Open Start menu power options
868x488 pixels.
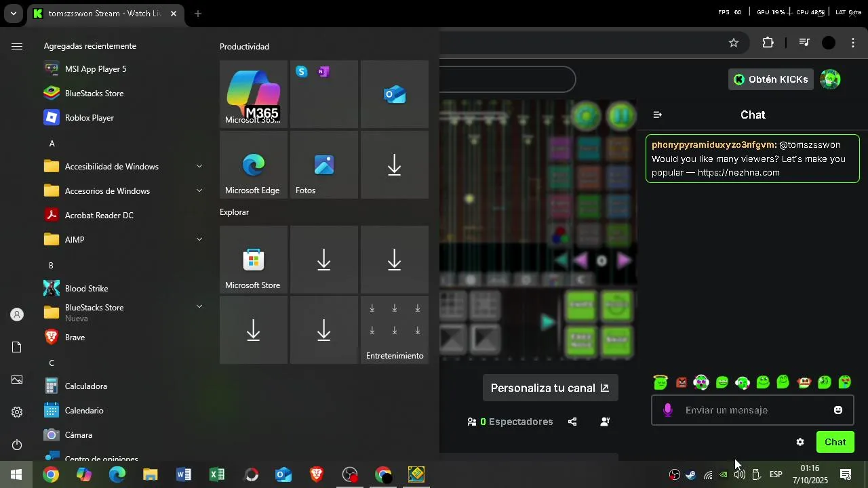point(17,445)
